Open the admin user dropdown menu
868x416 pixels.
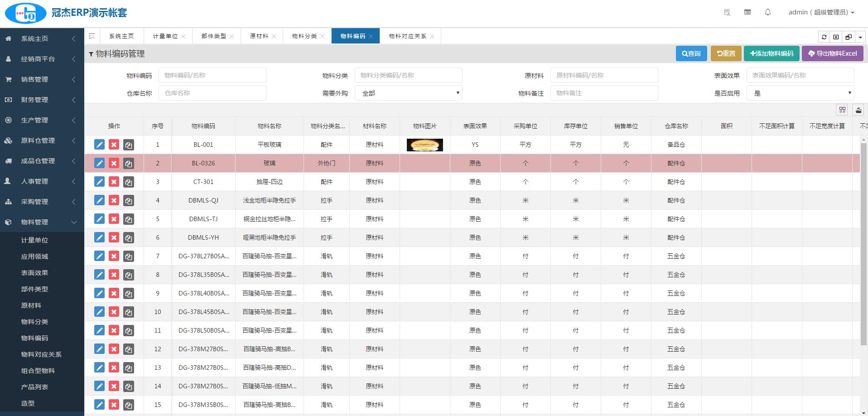click(x=821, y=12)
